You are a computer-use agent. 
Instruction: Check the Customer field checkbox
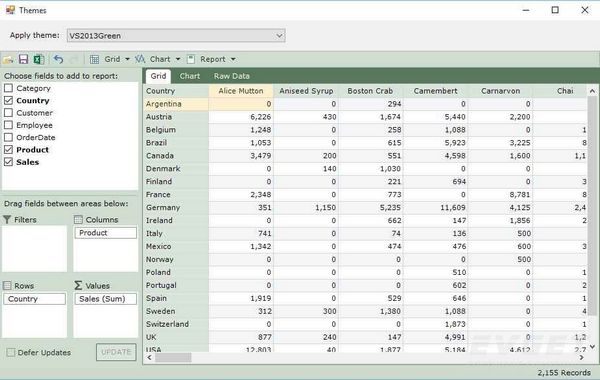pyautogui.click(x=8, y=113)
